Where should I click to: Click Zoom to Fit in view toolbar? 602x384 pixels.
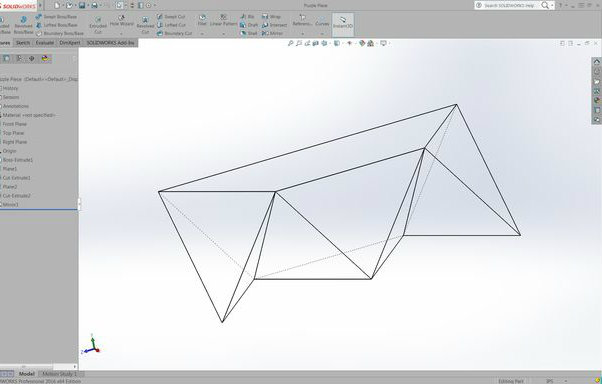point(291,43)
